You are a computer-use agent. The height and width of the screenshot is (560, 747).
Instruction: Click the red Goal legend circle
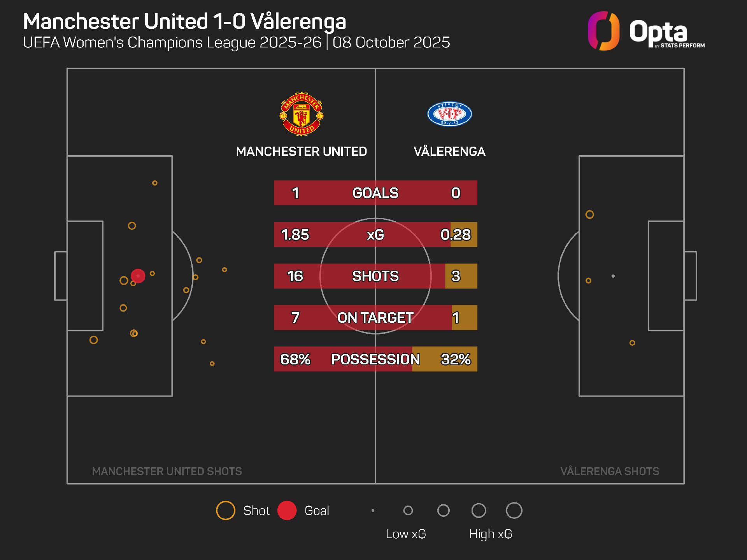coord(287,510)
